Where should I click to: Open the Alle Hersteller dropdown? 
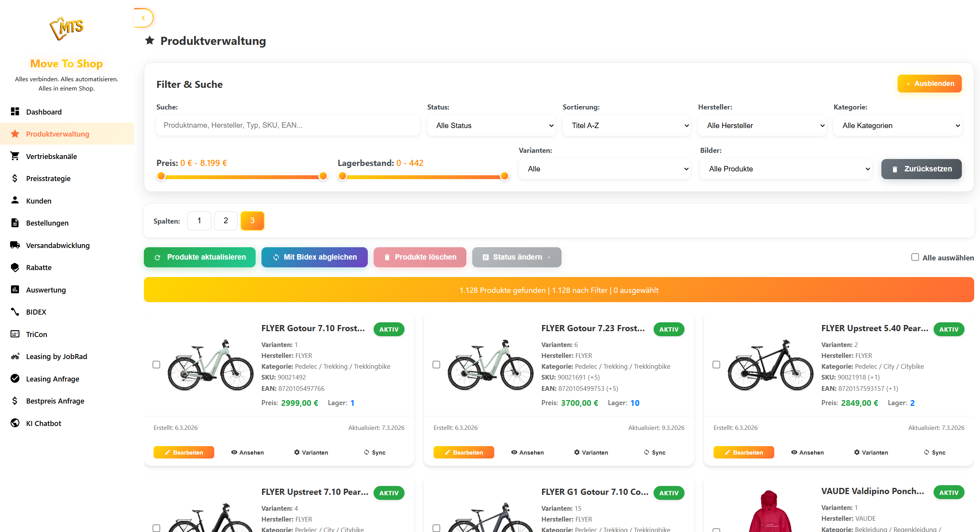click(762, 125)
